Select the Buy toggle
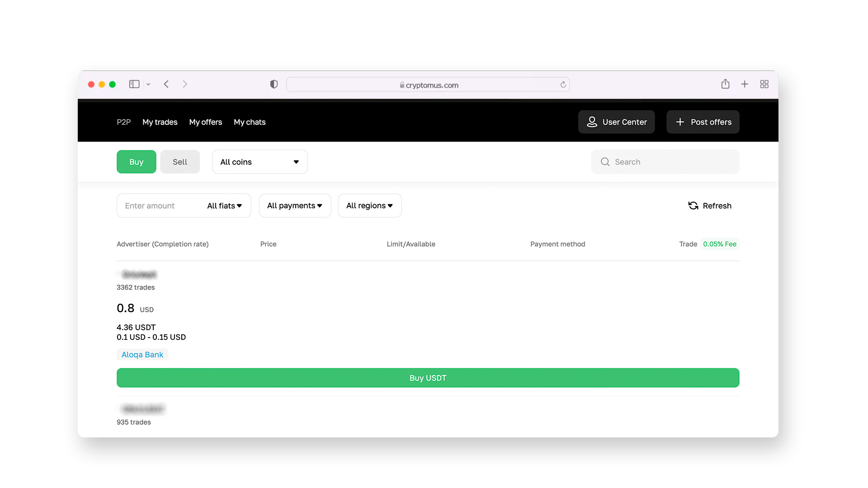The image size is (868, 488). coord(136,162)
